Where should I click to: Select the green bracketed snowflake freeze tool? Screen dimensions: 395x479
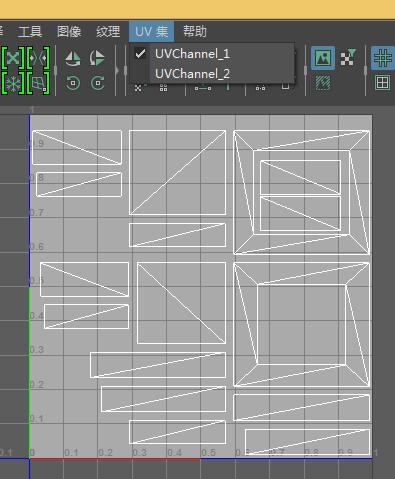coord(13,83)
